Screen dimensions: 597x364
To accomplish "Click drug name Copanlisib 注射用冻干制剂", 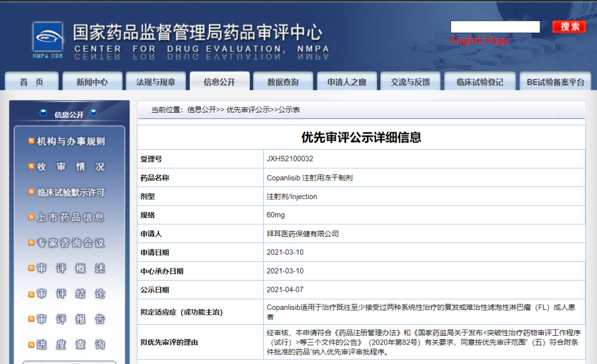I will 310,178.
